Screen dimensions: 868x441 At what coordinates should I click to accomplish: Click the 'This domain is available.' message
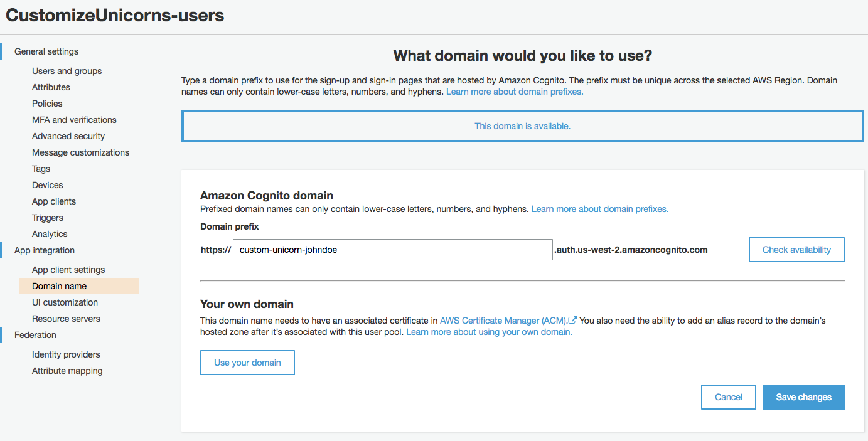[x=522, y=126]
